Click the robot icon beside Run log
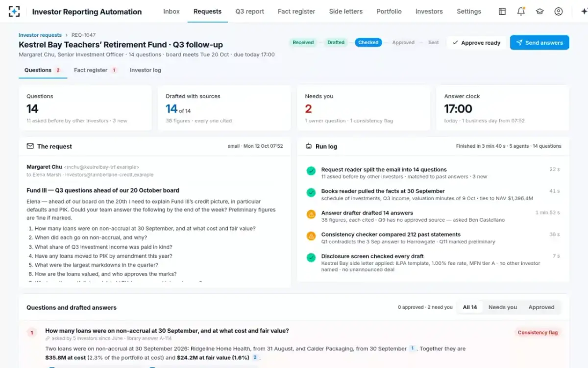The height and width of the screenshot is (368, 588). [309, 146]
